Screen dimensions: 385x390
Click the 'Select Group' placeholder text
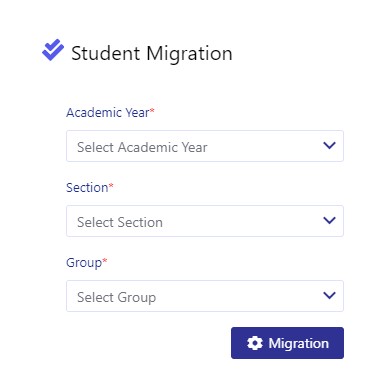[x=117, y=297]
